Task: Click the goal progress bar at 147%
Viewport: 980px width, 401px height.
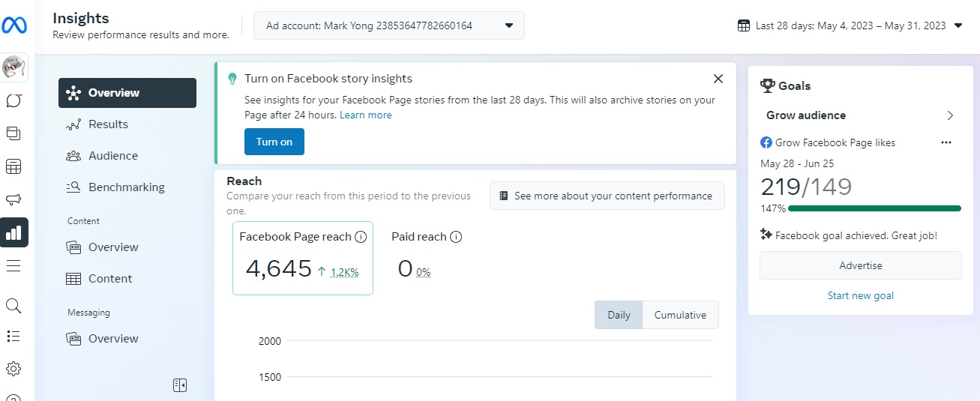Action: (874, 208)
